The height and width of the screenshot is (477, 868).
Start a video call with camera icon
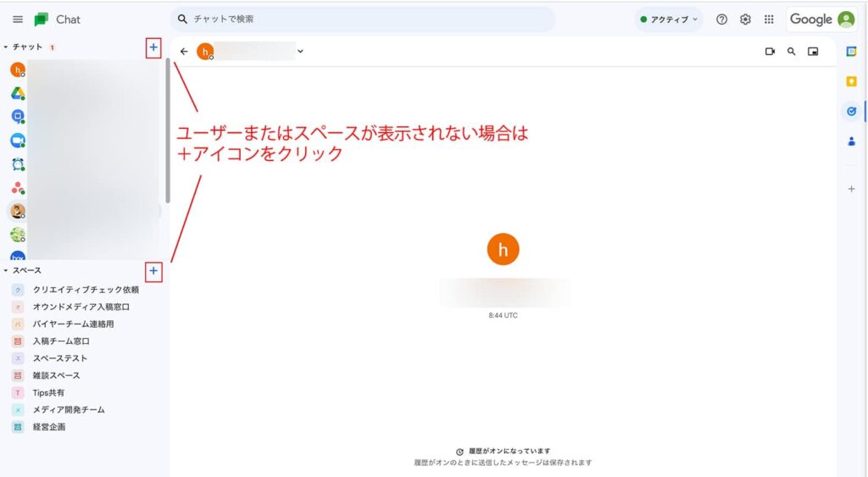coord(770,52)
